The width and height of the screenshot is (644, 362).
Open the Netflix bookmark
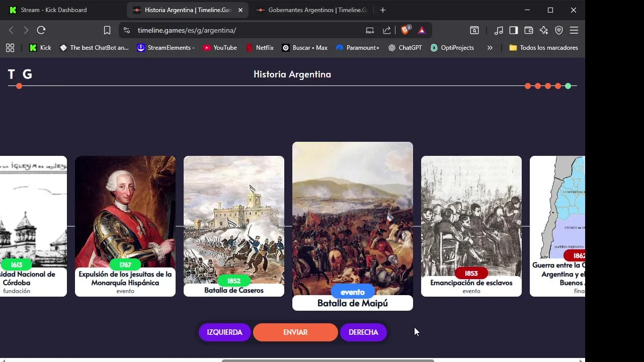(260, 48)
